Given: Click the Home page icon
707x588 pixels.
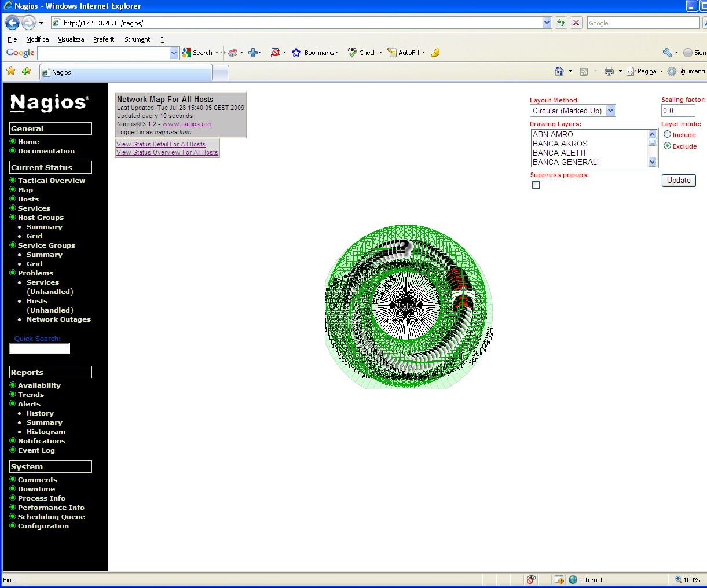Looking at the screenshot, I should pyautogui.click(x=559, y=71).
